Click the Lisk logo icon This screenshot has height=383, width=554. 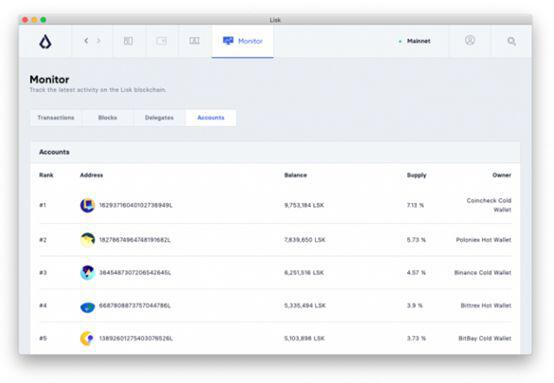[x=45, y=42]
